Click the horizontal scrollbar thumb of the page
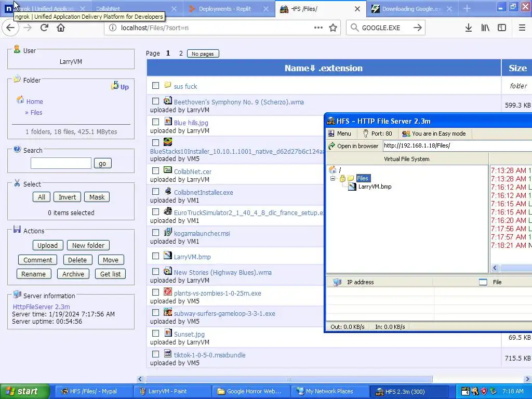 [289, 379]
